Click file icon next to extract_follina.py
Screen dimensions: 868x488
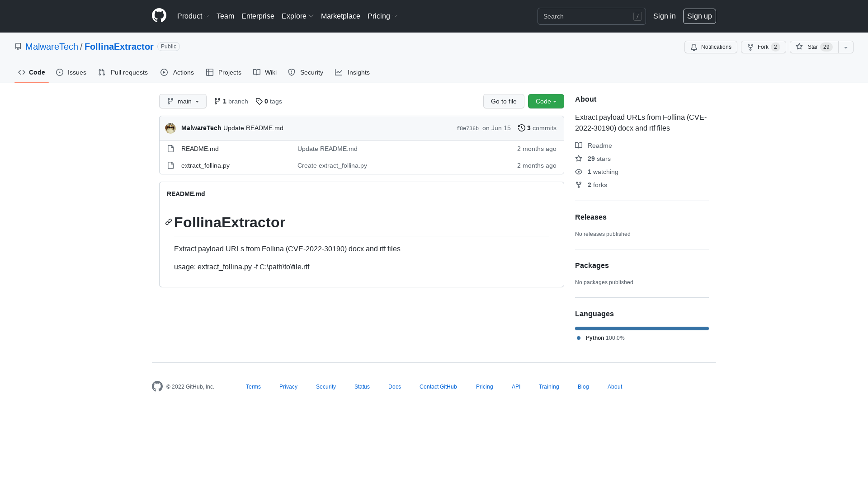(x=170, y=165)
